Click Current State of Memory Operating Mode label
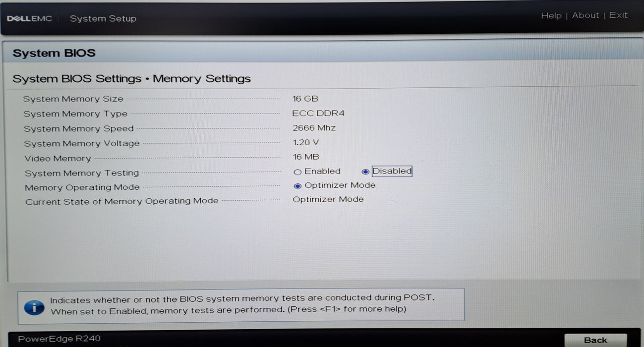This screenshot has height=347, width=644. pyautogui.click(x=122, y=201)
